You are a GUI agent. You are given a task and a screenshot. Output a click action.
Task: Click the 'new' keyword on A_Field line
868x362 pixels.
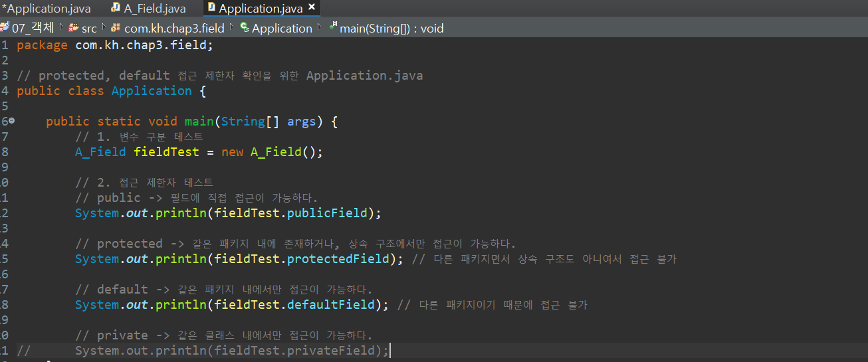tap(232, 151)
